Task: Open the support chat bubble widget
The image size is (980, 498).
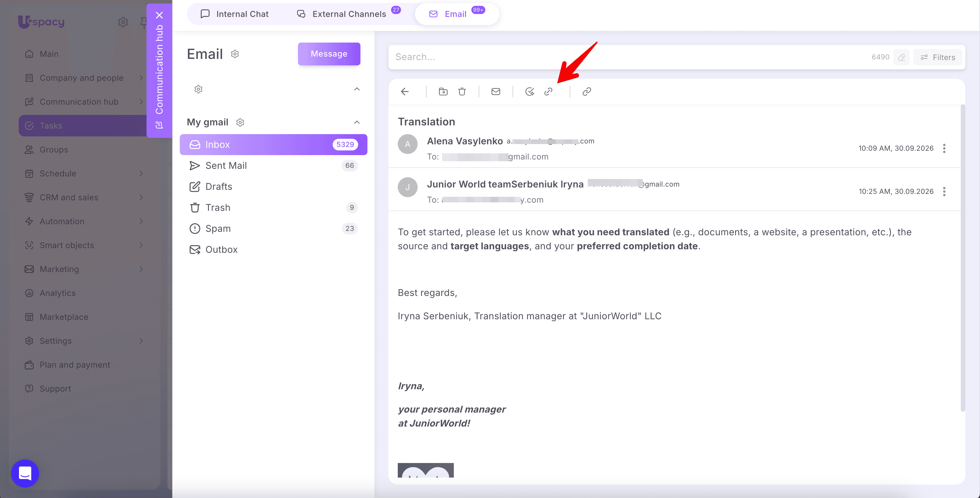Action: pyautogui.click(x=25, y=473)
